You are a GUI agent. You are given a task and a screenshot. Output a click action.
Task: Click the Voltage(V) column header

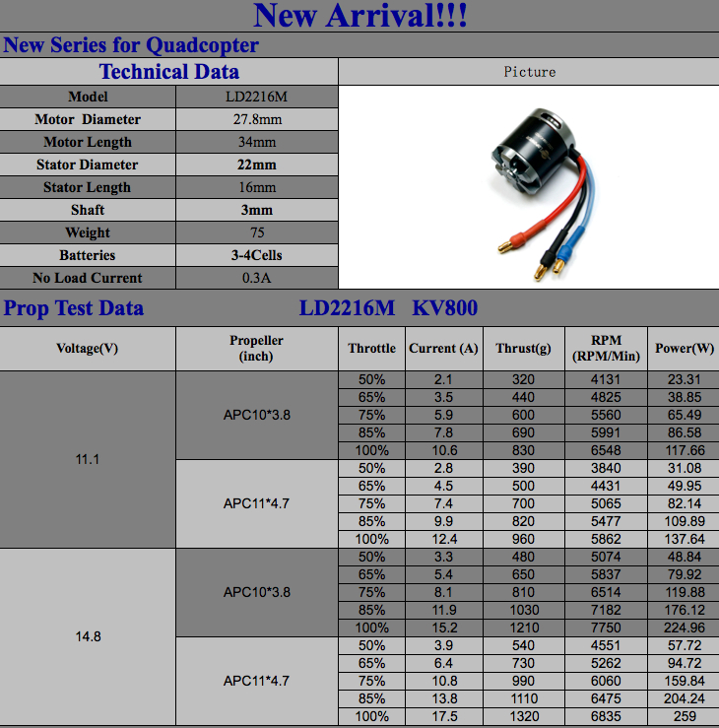88,349
